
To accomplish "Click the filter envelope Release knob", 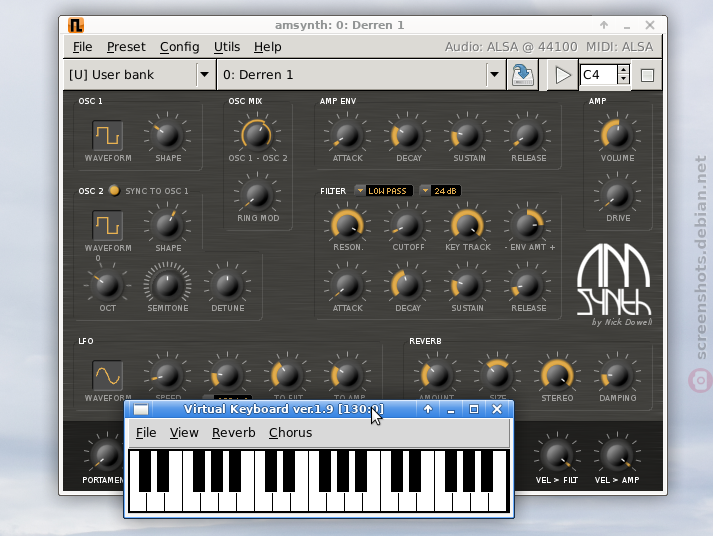I will click(x=527, y=285).
